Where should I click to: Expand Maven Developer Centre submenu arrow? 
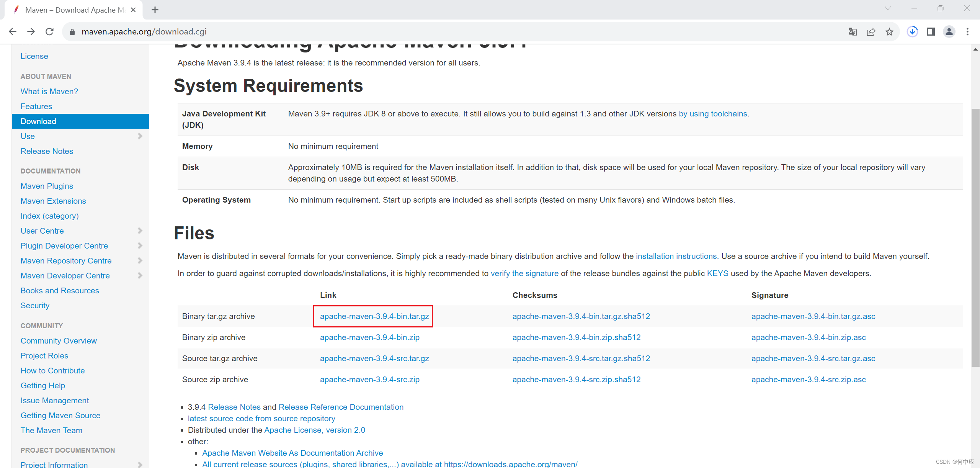[140, 275]
